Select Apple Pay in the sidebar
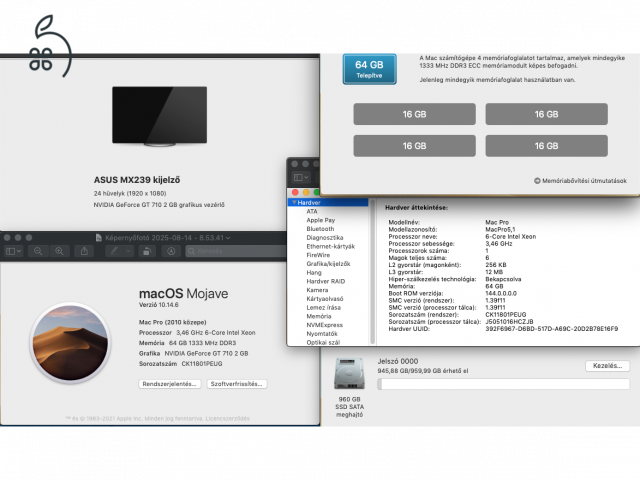Viewport: 640px width, 480px height. click(x=320, y=220)
